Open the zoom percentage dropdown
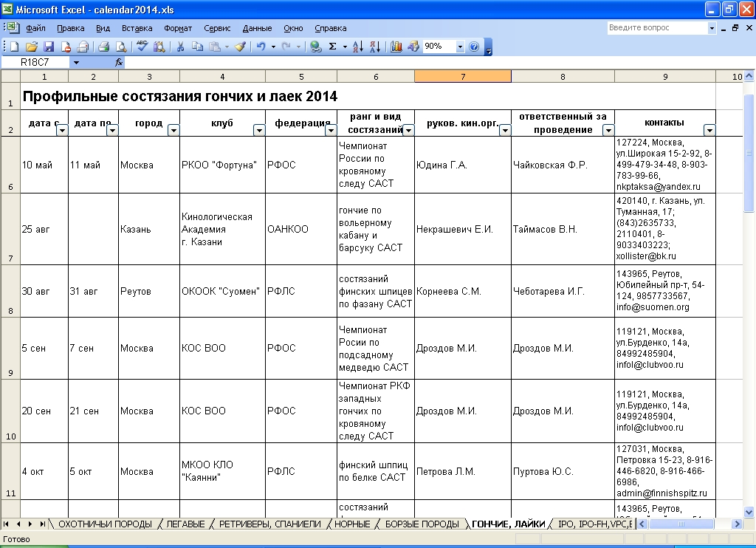 tap(461, 47)
